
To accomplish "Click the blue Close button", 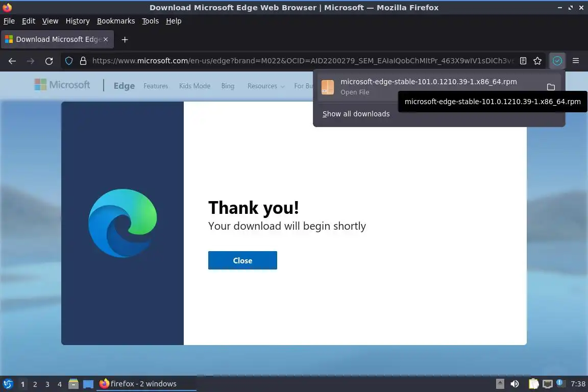I will (x=242, y=260).
